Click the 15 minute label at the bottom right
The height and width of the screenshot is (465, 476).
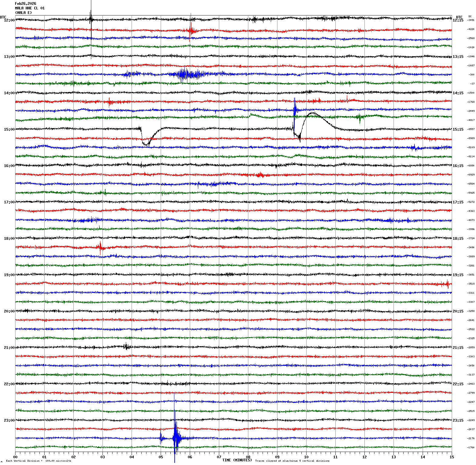tap(452, 457)
